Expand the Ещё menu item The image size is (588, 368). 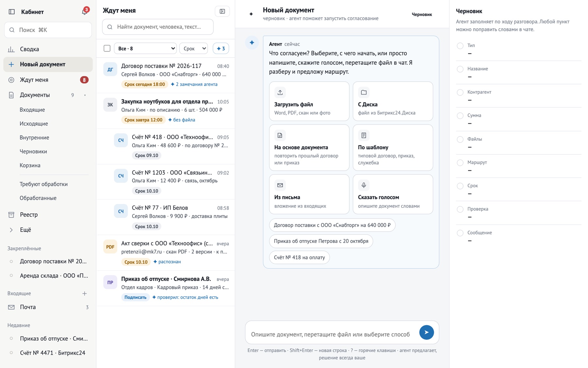48,230
